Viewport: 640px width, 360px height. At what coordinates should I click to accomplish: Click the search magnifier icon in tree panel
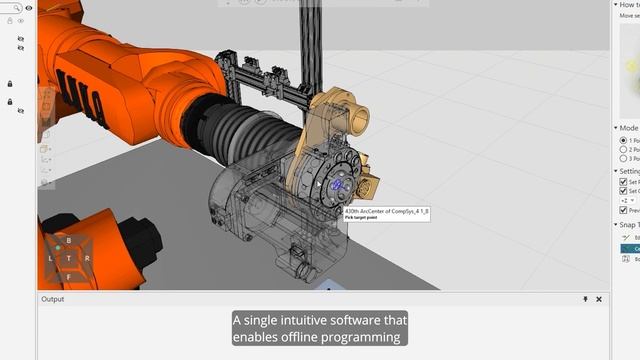pos(16,8)
